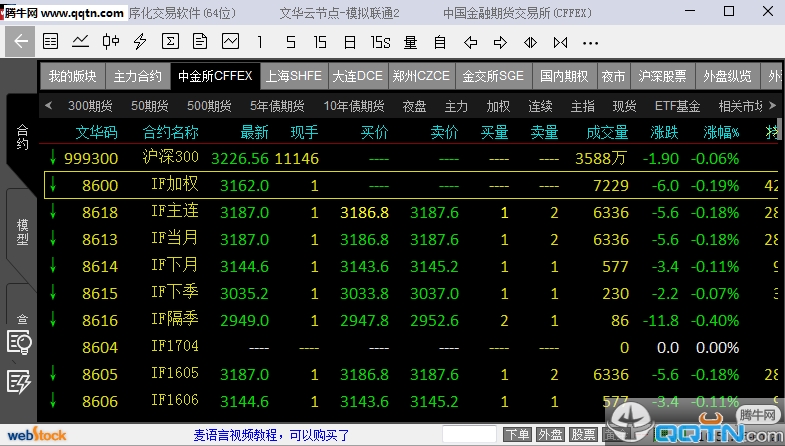
Task: Select the 15s period
Action: [380, 43]
